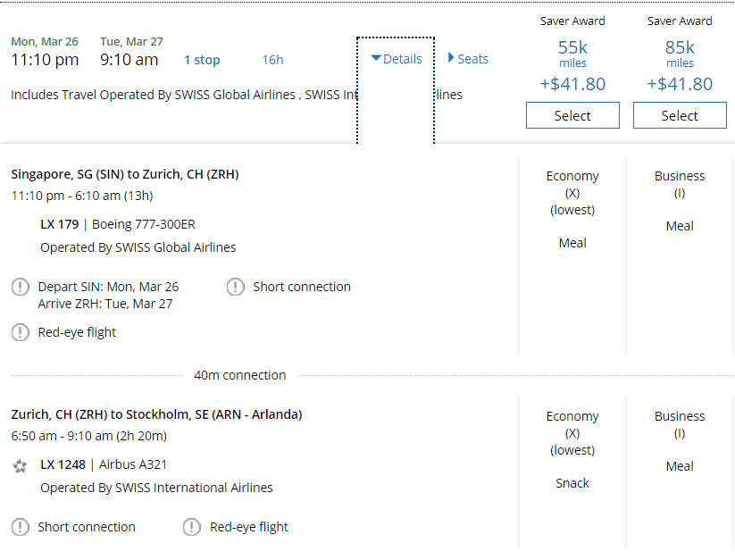
Task: Click the alert icon next to Depart SIN
Action: point(20,287)
